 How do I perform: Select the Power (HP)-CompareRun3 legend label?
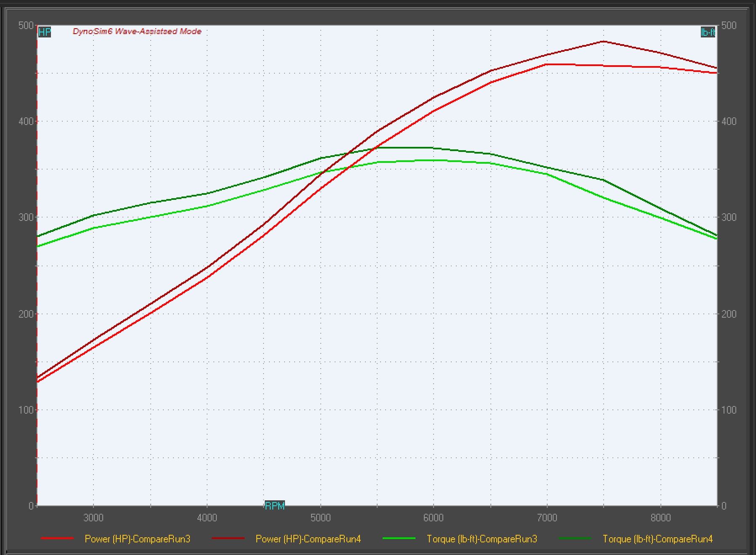tap(137, 539)
